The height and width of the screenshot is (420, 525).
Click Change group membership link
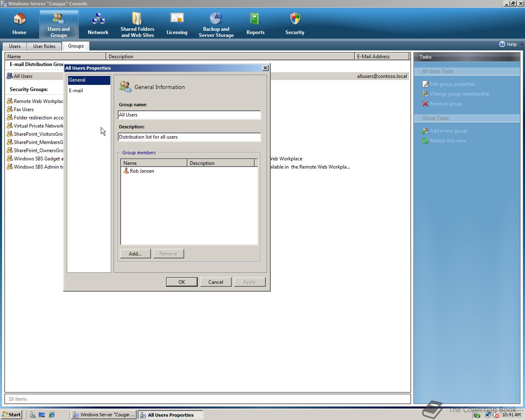460,94
